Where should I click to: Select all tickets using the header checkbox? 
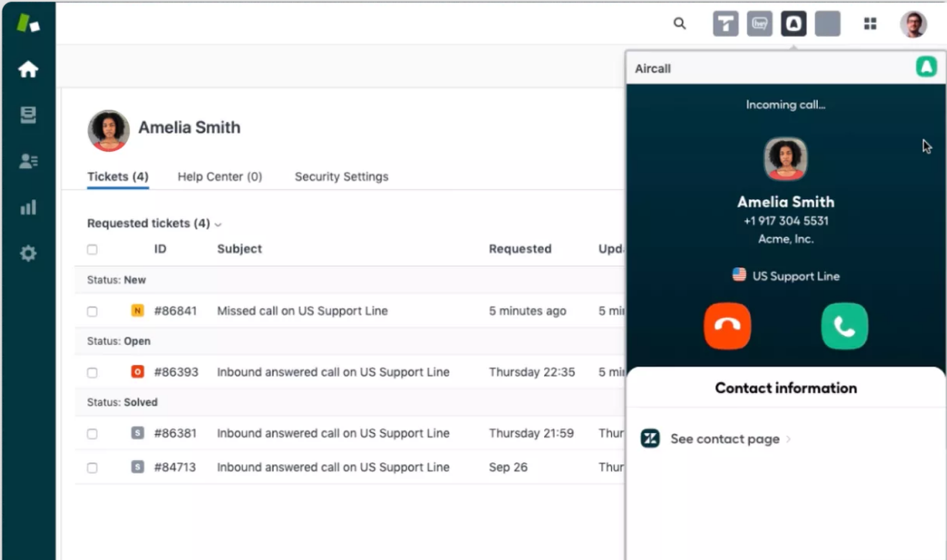[92, 249]
